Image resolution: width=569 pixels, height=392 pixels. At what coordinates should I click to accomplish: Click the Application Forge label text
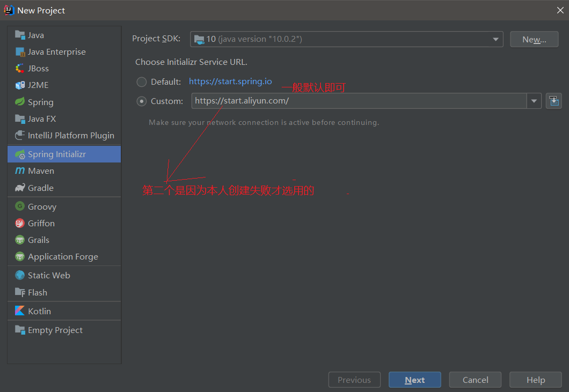pos(63,257)
